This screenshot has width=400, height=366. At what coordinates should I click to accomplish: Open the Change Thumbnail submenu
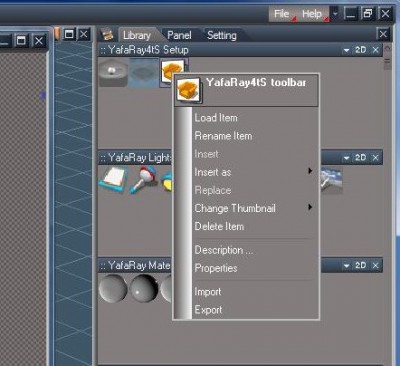point(254,208)
